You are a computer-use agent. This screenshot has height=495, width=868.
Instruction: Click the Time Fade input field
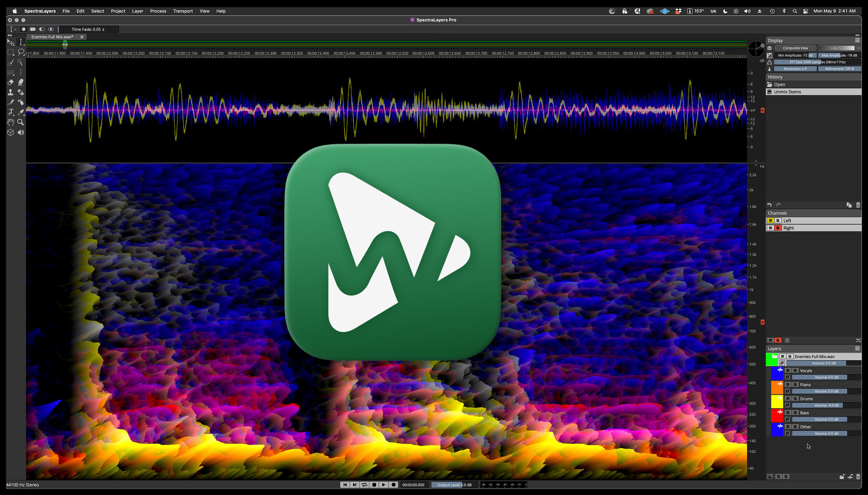coord(89,30)
